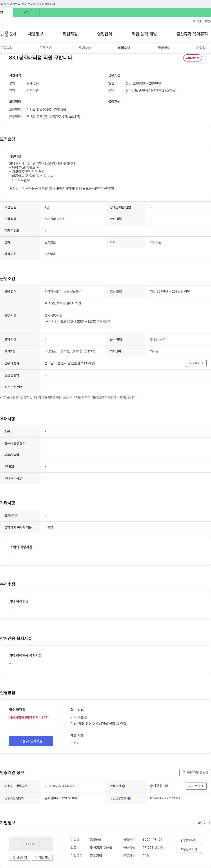Image resolution: width=211 pixels, height=868 pixels.
Task: Select deadline text 채용시까지 (마감시간 : 24시)
Action: (29, 717)
